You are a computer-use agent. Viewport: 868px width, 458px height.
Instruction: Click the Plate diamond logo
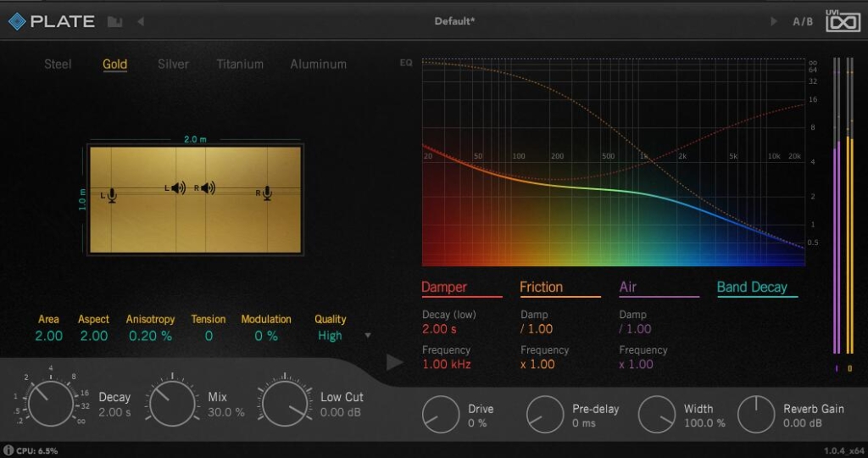(17, 21)
